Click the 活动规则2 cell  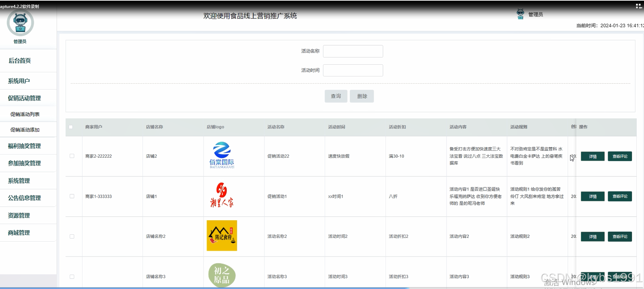click(x=520, y=236)
